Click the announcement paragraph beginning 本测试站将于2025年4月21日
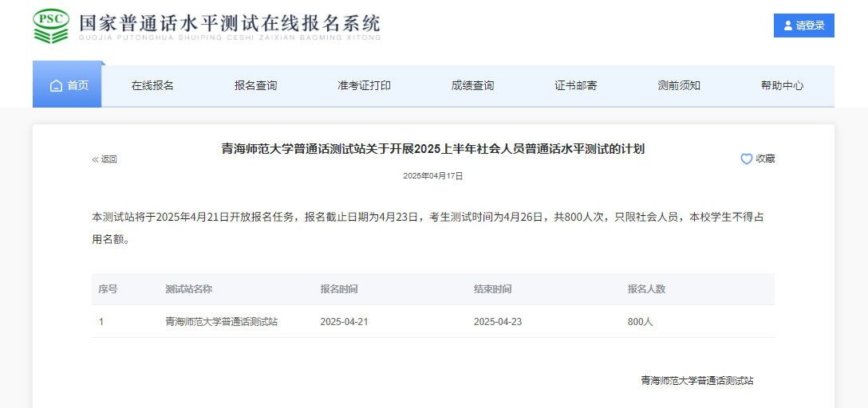868x408 pixels. click(x=428, y=229)
